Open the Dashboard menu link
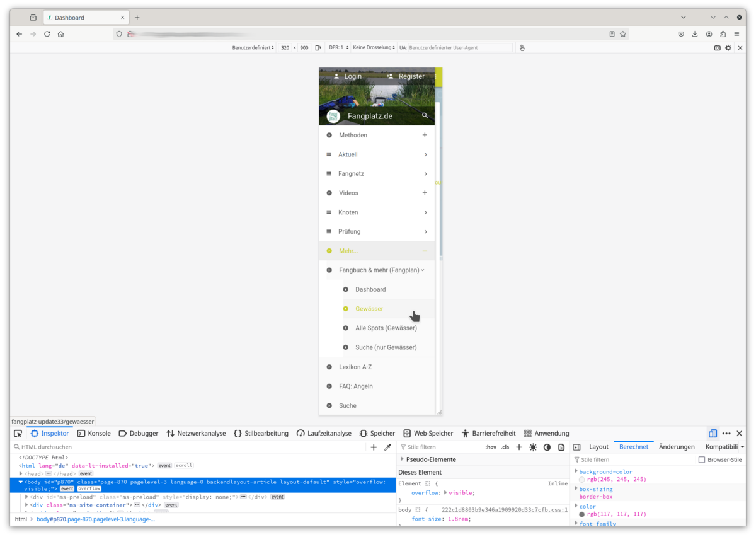 [x=370, y=289]
